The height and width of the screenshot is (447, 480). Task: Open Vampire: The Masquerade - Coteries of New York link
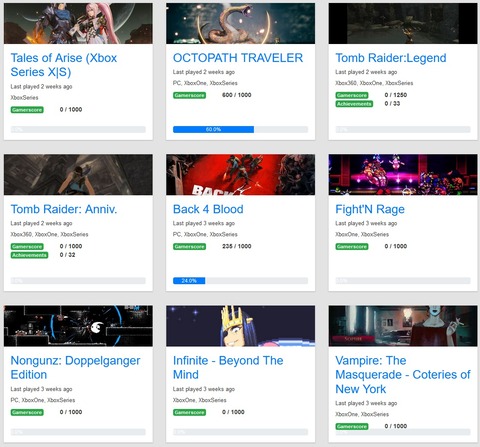tap(403, 375)
